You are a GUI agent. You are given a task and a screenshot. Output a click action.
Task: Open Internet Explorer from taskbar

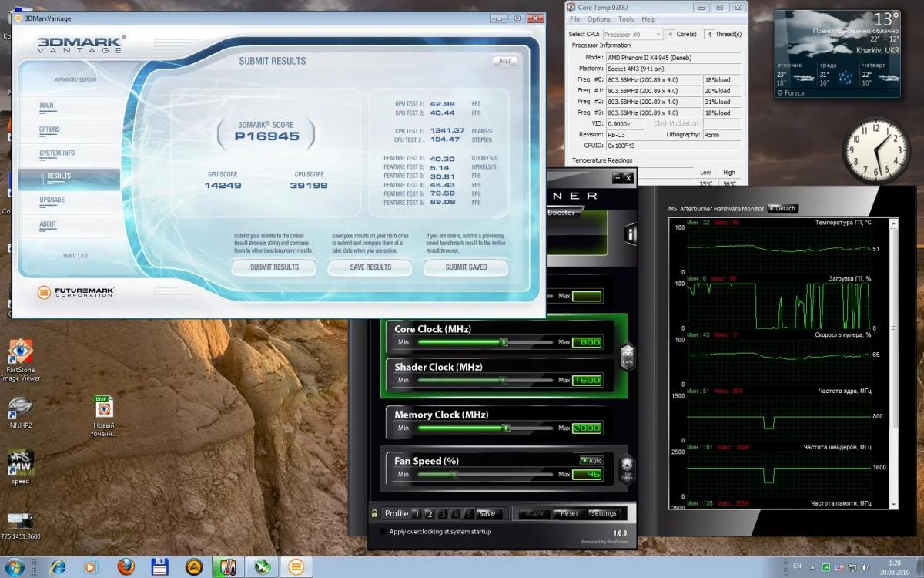pos(58,566)
